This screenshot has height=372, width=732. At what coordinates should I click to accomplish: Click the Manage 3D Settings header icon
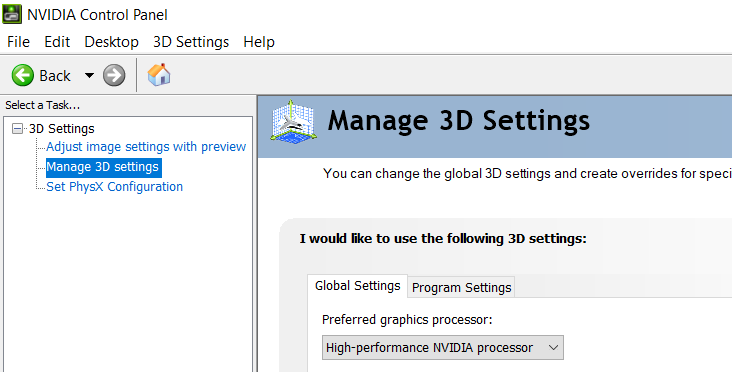(x=293, y=121)
